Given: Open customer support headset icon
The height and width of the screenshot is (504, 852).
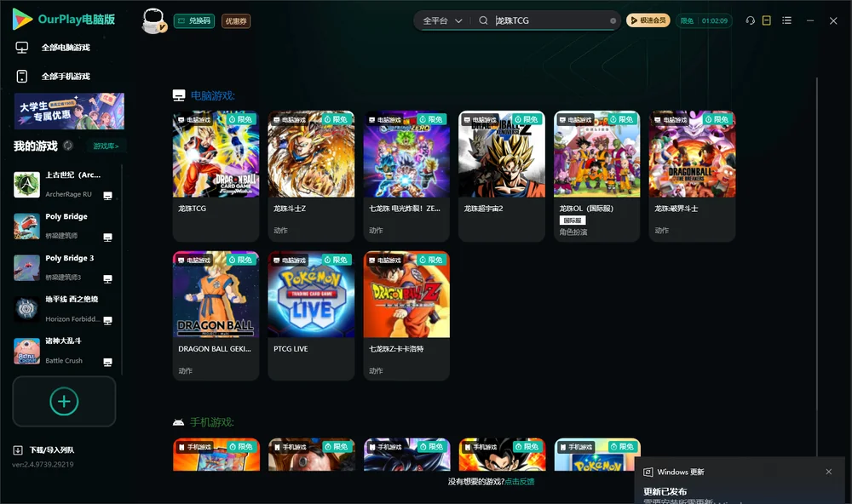Looking at the screenshot, I should click(x=751, y=20).
